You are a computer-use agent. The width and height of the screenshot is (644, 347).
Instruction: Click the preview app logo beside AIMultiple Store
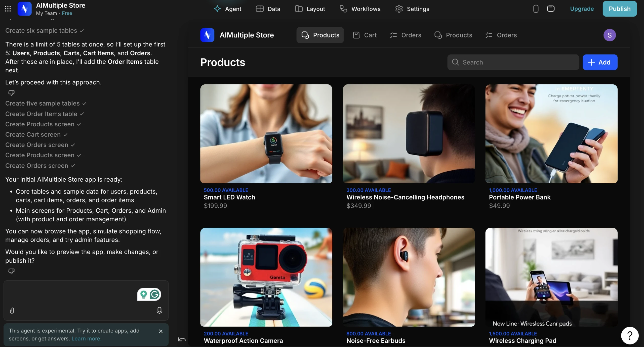pos(207,35)
